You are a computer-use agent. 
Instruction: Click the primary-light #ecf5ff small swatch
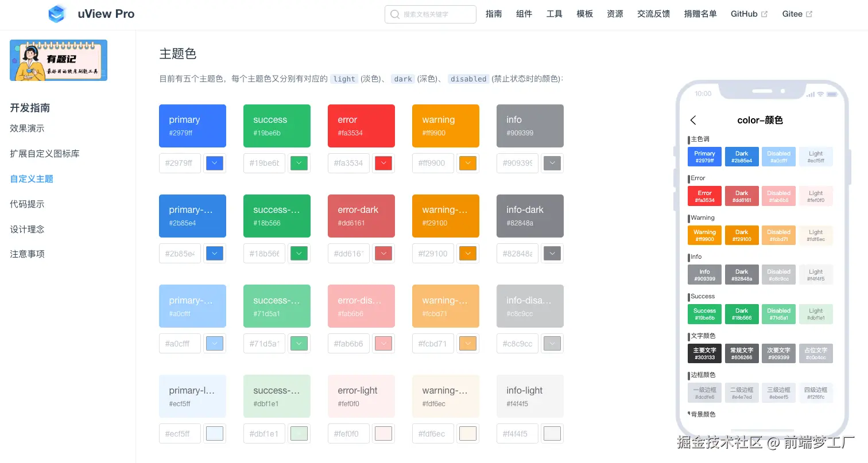(x=215, y=434)
